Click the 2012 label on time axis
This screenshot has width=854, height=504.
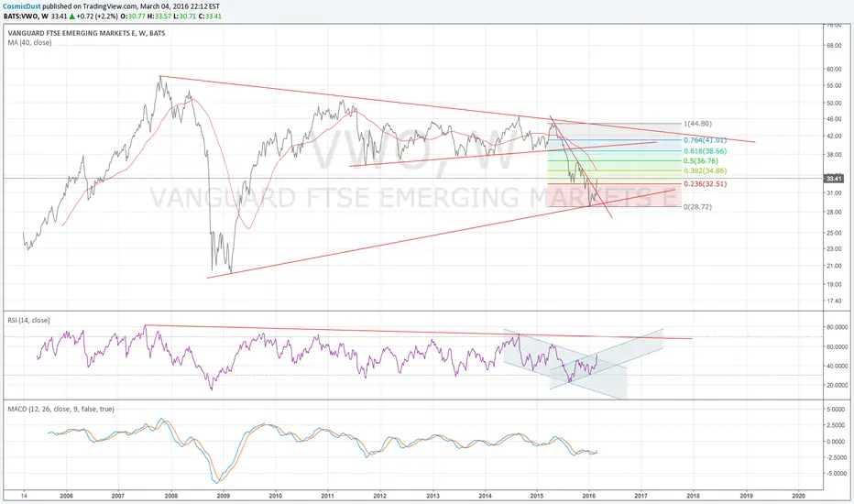[380, 496]
